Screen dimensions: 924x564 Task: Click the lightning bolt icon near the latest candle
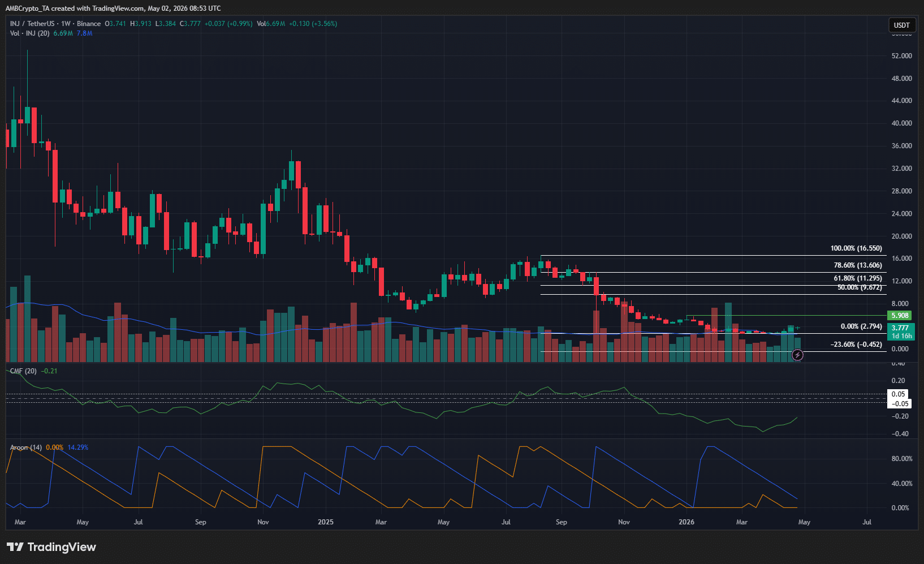(x=797, y=355)
